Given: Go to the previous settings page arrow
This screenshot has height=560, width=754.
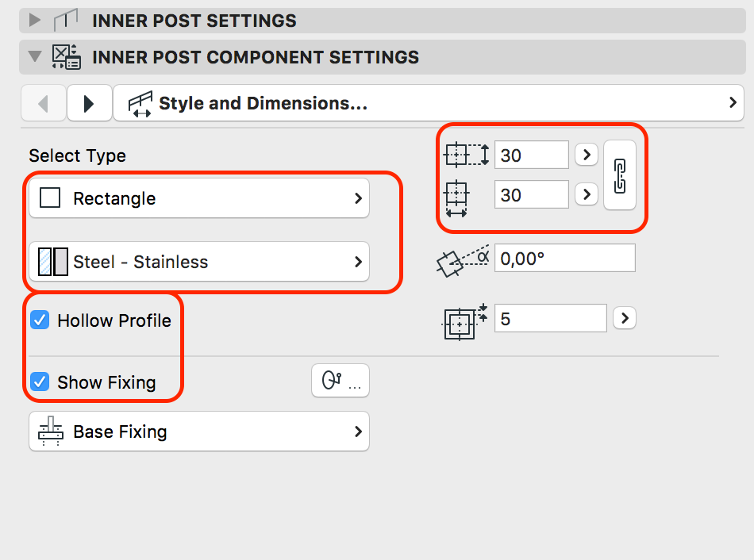Looking at the screenshot, I should click(43, 103).
